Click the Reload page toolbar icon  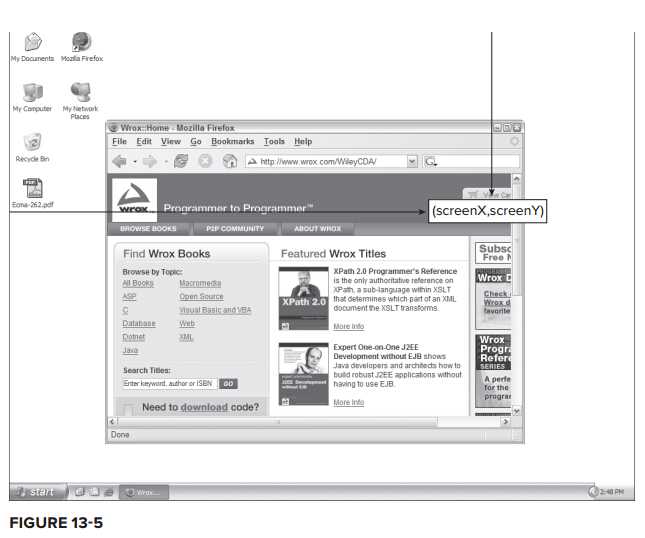click(181, 161)
